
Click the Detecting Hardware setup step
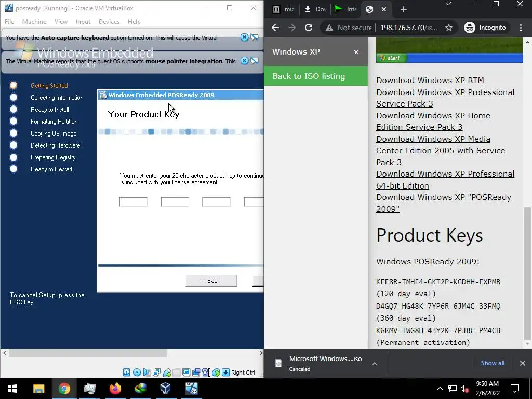coord(56,145)
